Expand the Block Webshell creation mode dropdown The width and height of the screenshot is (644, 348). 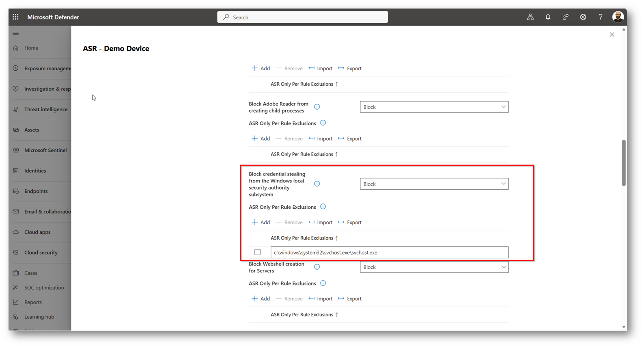coord(434,267)
